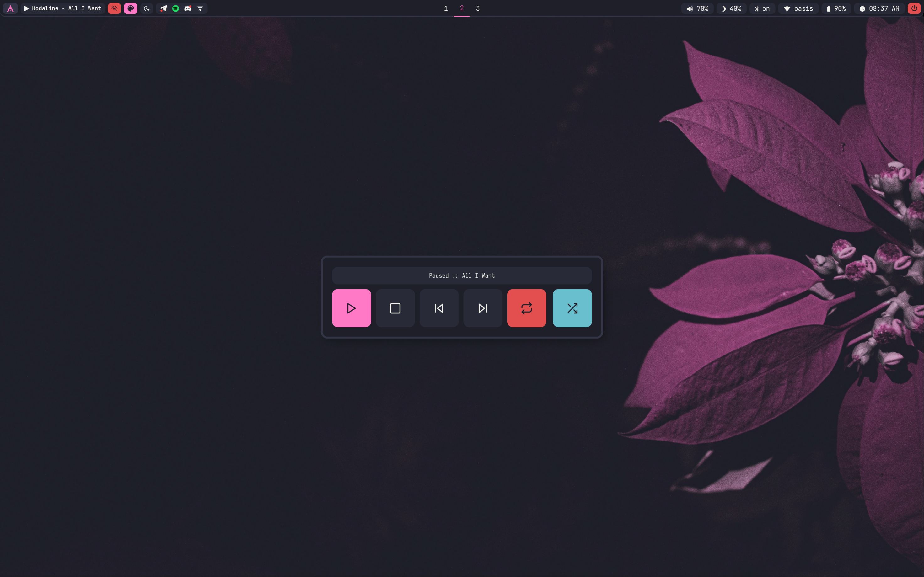Open the oasis wifi network module
Screen dimensions: 924x577
click(x=798, y=8)
